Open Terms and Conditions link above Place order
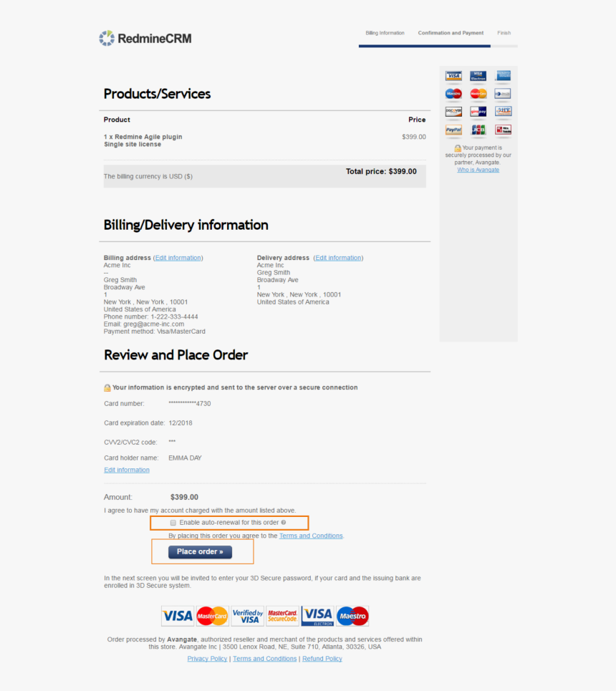This screenshot has width=616, height=691. (311, 536)
